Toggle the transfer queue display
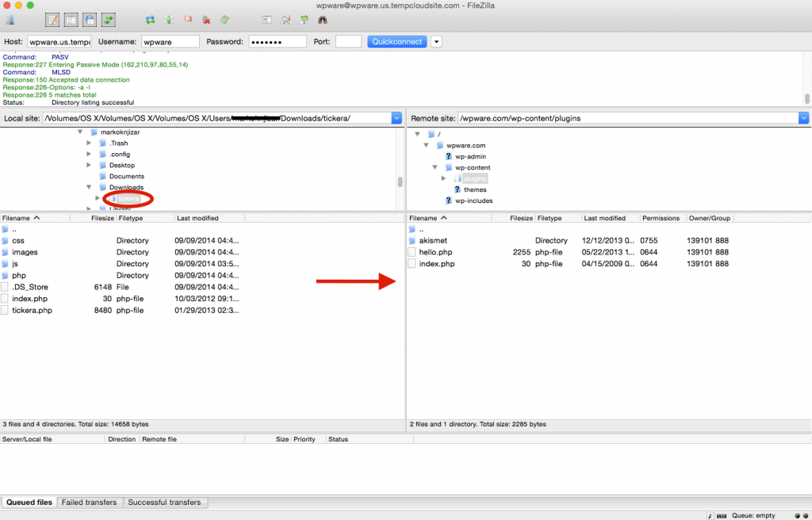Screen dimensions: 812x520 (108, 20)
